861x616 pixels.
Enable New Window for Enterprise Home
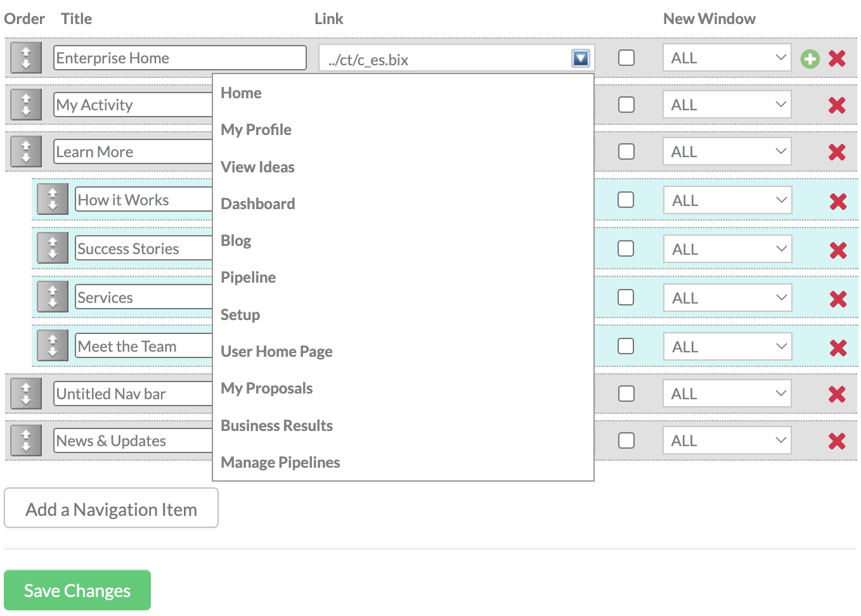626,58
